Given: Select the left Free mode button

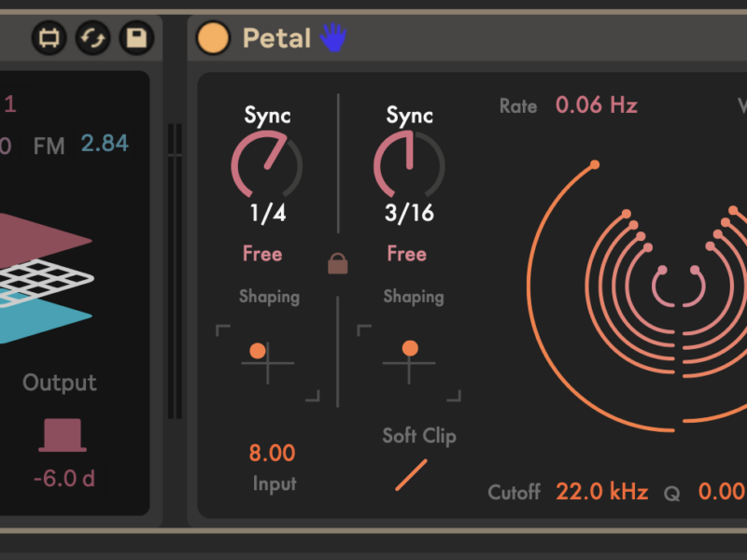Looking at the screenshot, I should point(262,254).
